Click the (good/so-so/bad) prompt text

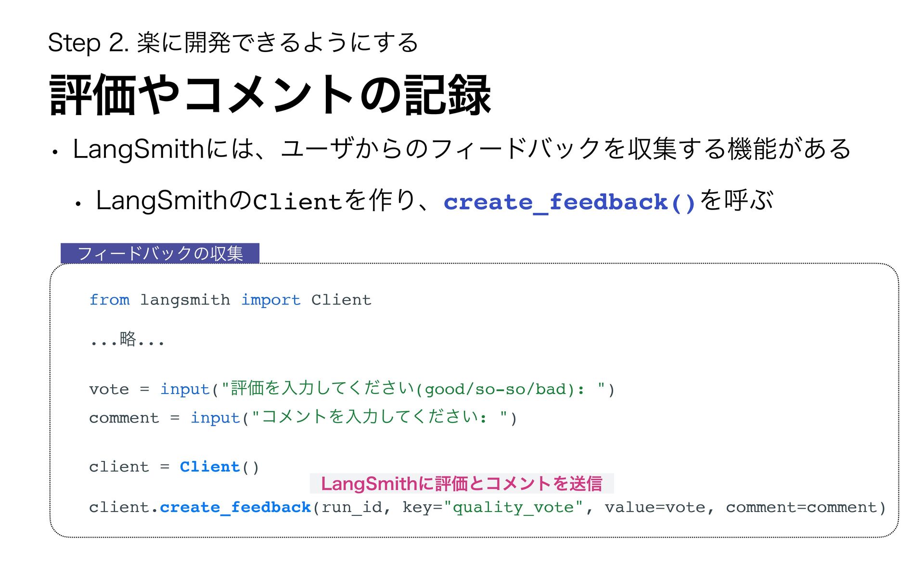[495, 389]
